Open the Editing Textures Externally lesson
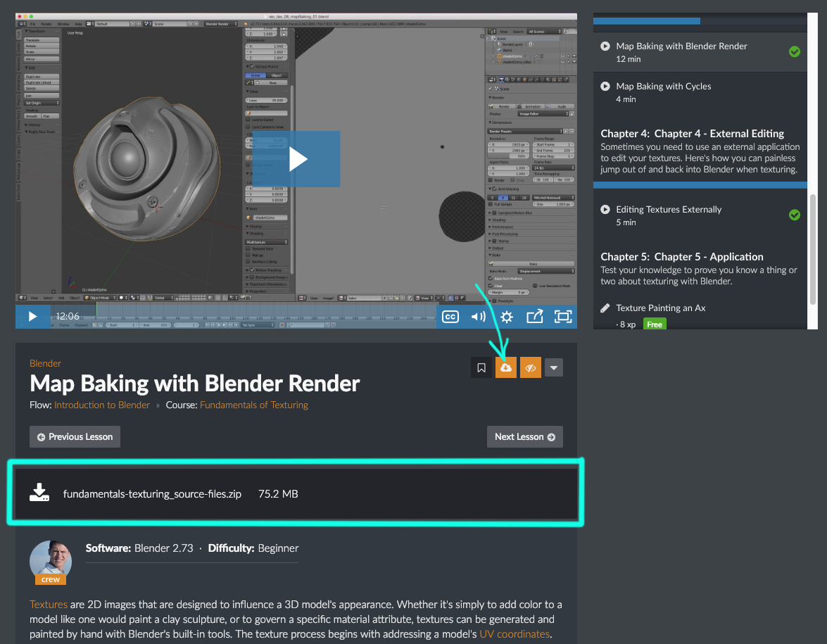Viewport: 827px width, 644px height. point(669,210)
